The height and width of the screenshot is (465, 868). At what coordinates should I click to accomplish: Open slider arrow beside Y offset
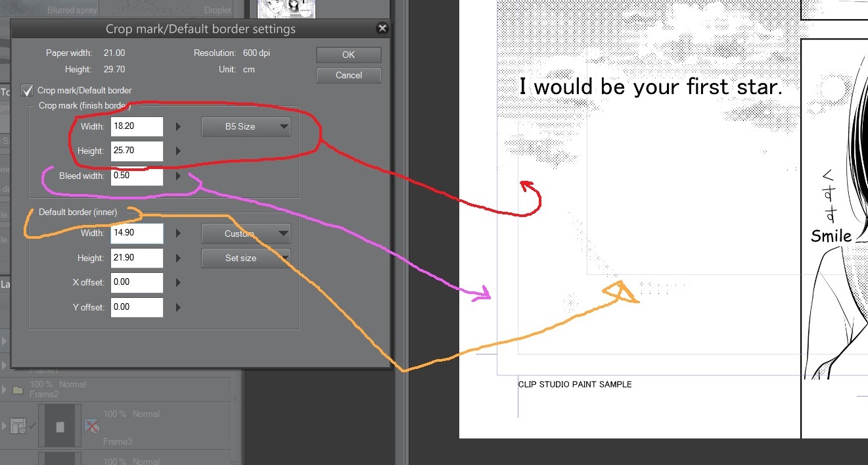click(x=177, y=307)
